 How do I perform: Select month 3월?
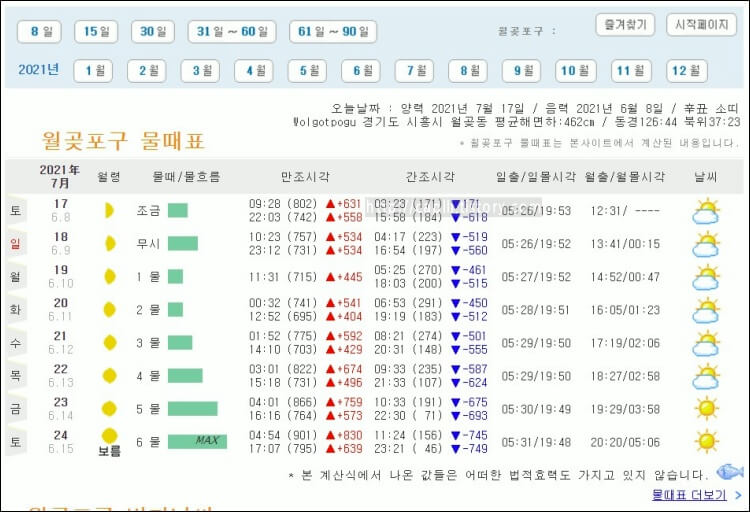pyautogui.click(x=200, y=71)
